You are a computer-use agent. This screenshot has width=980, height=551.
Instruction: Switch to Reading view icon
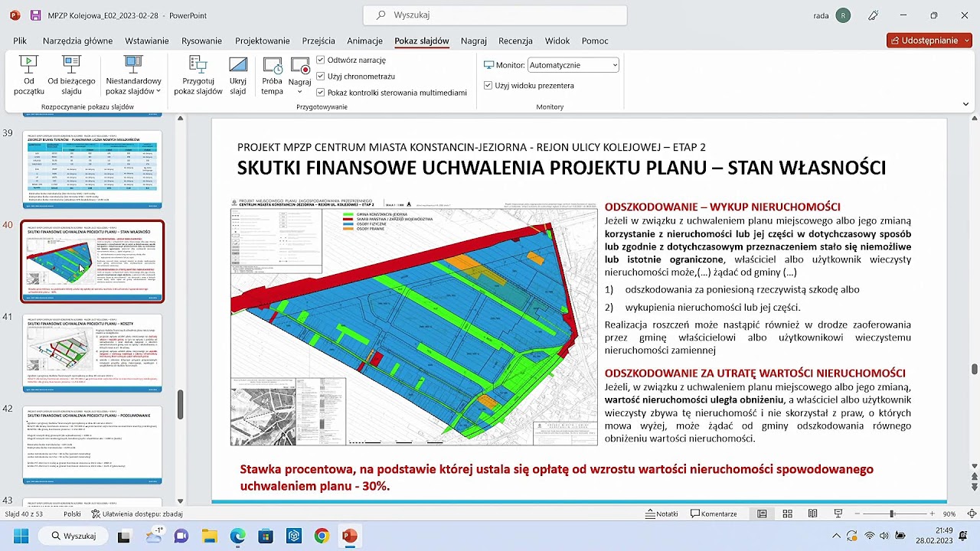click(812, 514)
